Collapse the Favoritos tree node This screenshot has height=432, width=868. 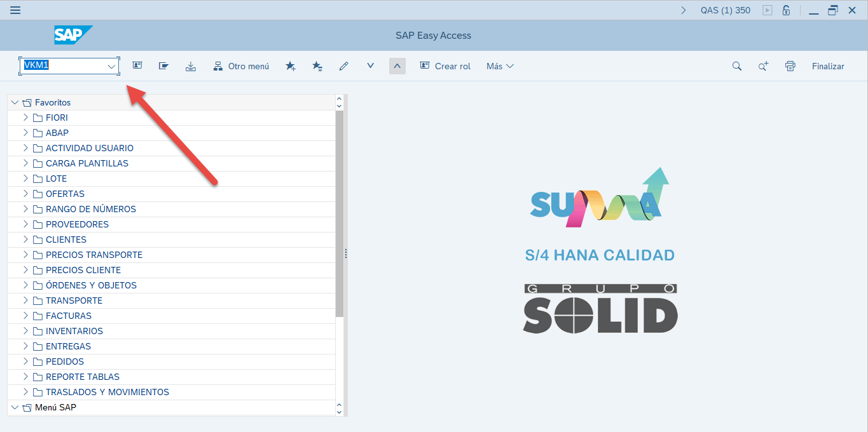click(x=15, y=102)
